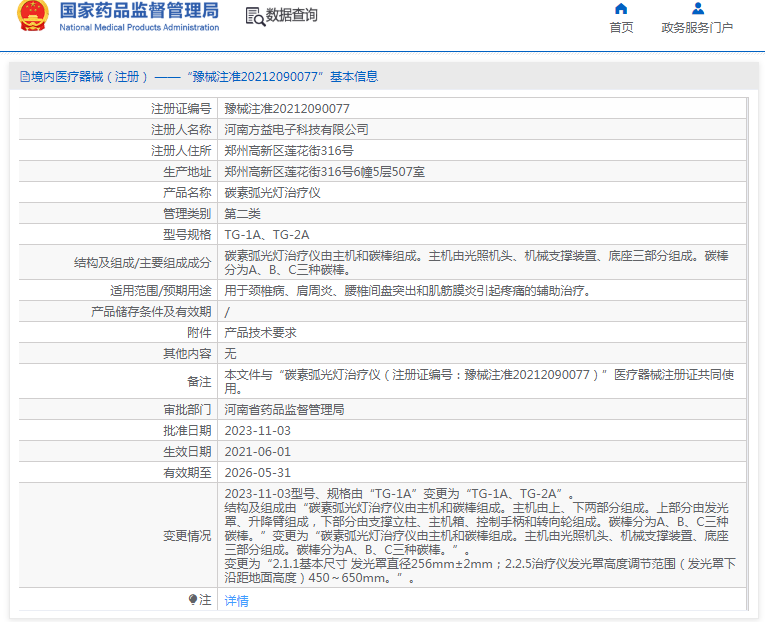Select product name 碳素弧光灯治疗仪
This screenshot has height=622, width=765.
[272, 193]
